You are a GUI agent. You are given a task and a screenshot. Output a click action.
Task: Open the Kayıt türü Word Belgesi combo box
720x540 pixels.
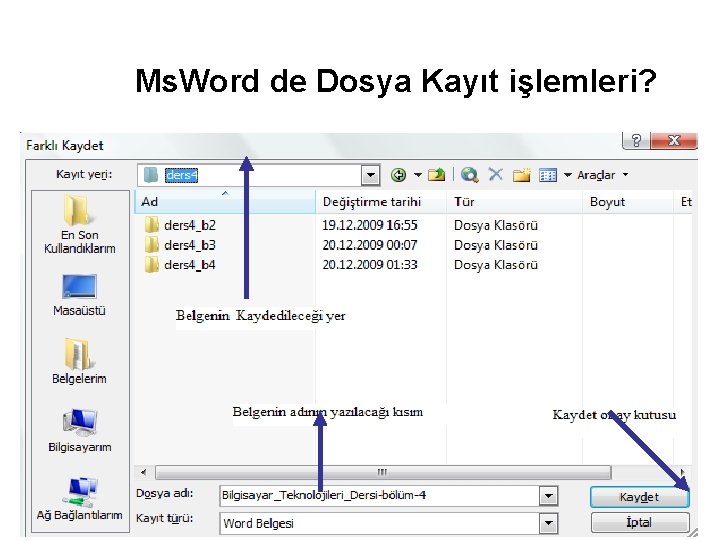(388, 523)
